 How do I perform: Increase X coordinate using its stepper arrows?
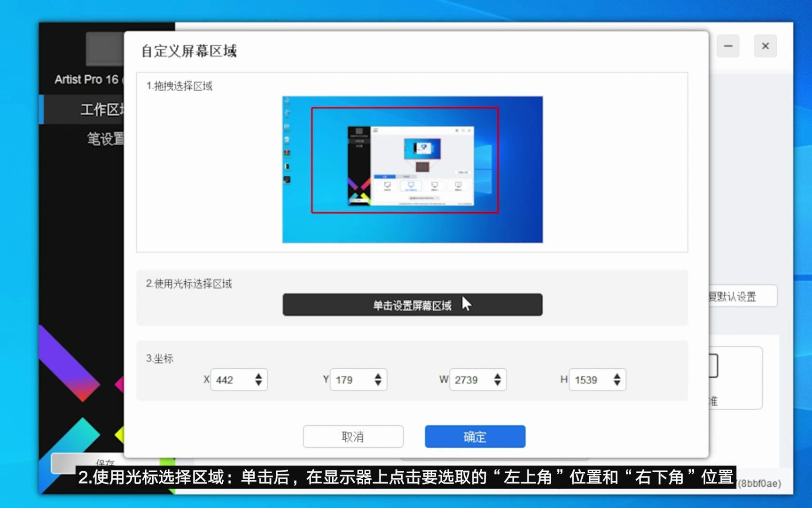[x=259, y=376]
